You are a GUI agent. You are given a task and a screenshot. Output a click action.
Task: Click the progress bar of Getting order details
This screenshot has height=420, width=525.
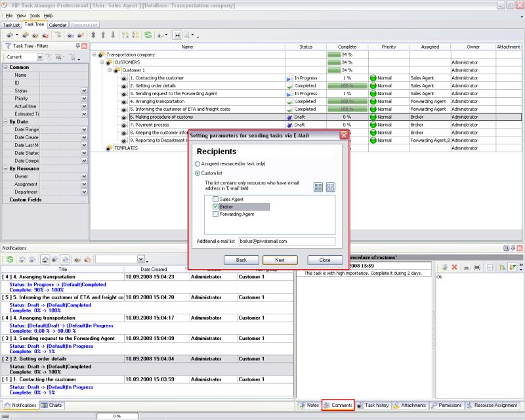point(347,86)
